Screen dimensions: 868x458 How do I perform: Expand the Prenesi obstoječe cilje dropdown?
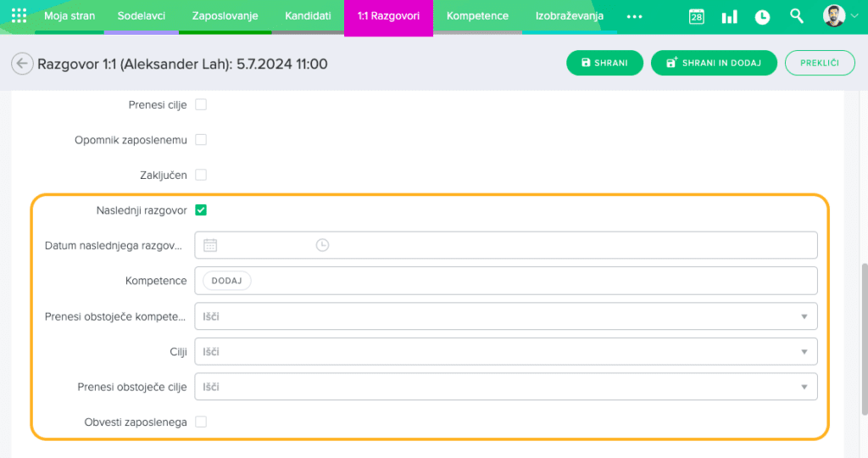[804, 387]
